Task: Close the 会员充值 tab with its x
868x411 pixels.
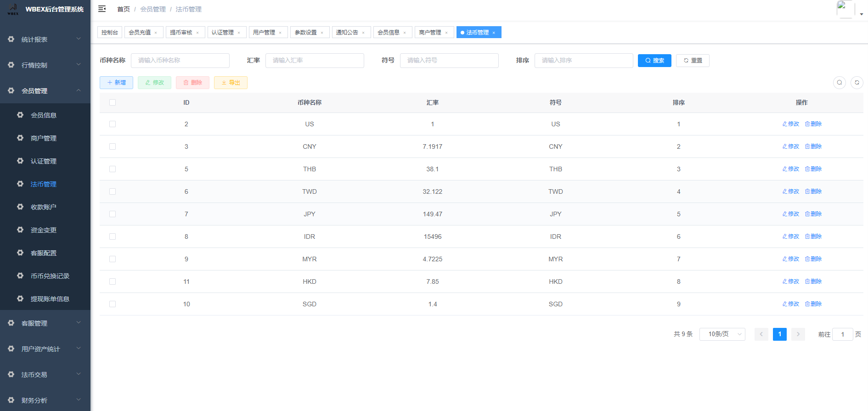Action: click(156, 33)
